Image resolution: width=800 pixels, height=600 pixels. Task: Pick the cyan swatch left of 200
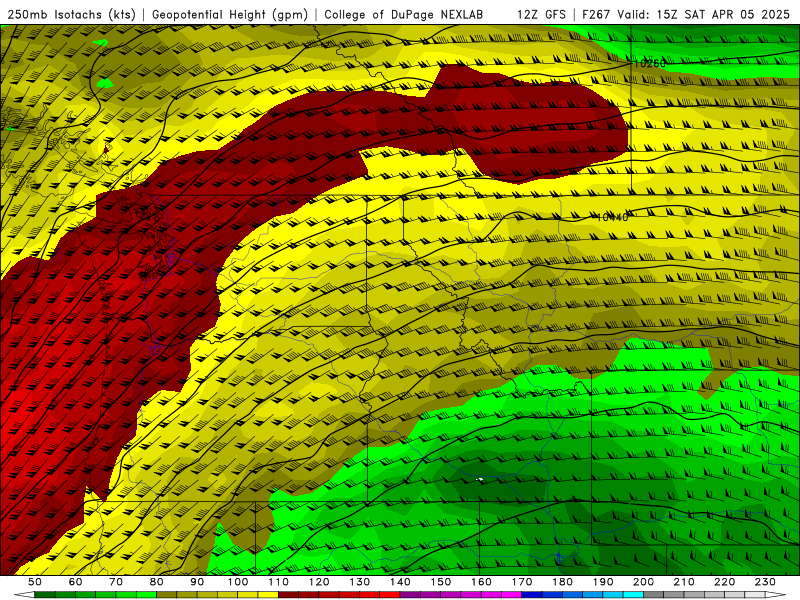tap(634, 595)
